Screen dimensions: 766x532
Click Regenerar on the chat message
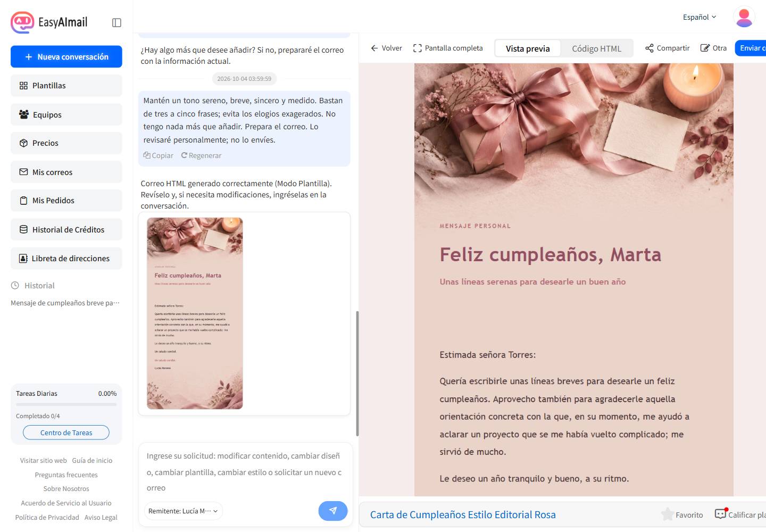tap(201, 155)
